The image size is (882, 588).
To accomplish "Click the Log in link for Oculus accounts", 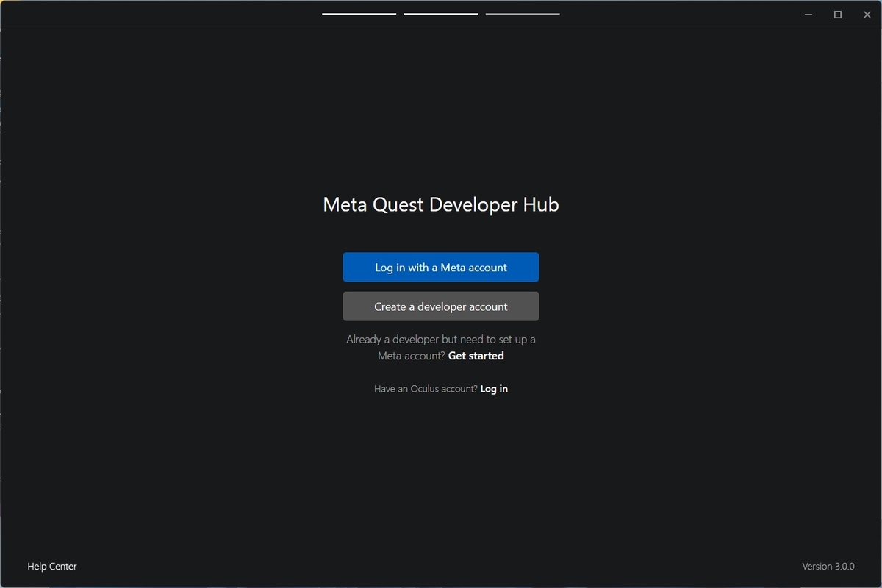I will pos(493,388).
